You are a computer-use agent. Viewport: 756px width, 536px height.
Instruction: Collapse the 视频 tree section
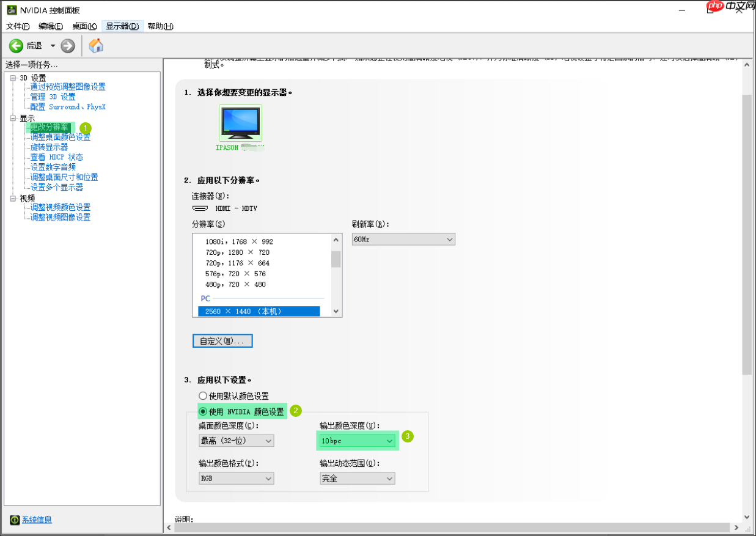tap(12, 197)
